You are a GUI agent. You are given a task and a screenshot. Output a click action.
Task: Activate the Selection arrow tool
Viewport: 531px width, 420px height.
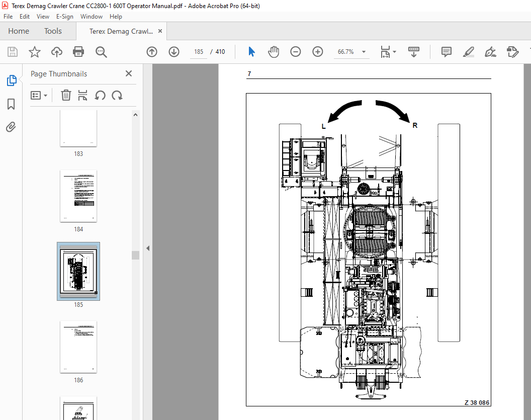click(251, 52)
